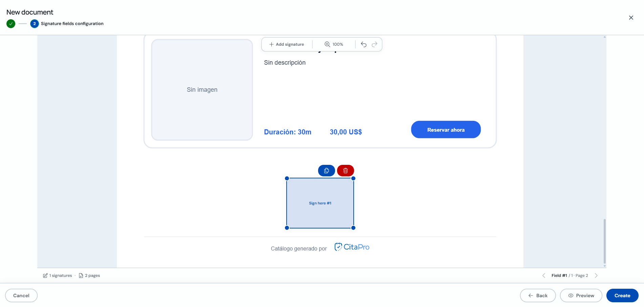Click the top-right resize handle of signature field

(x=353, y=178)
